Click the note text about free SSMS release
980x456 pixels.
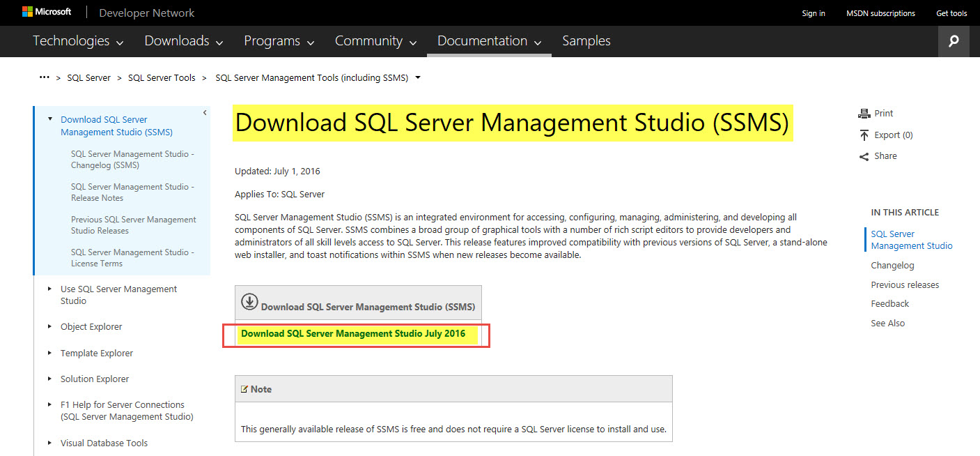click(x=453, y=430)
